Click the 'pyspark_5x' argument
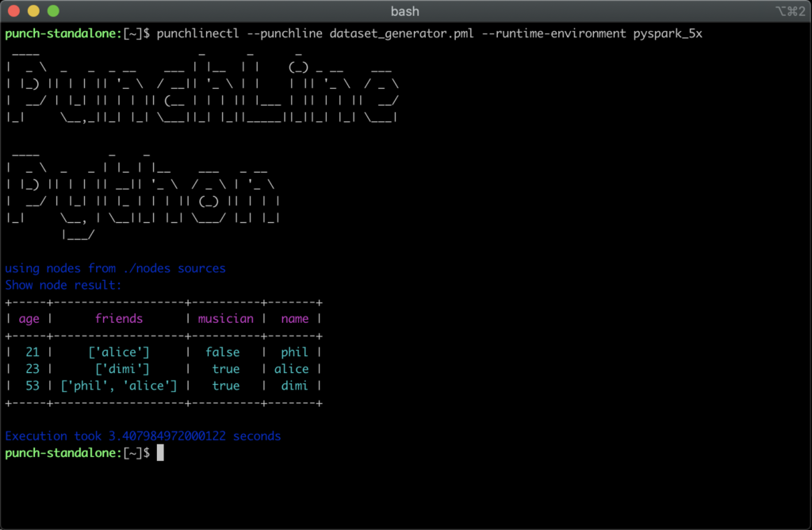Viewport: 812px width, 530px height. click(668, 33)
